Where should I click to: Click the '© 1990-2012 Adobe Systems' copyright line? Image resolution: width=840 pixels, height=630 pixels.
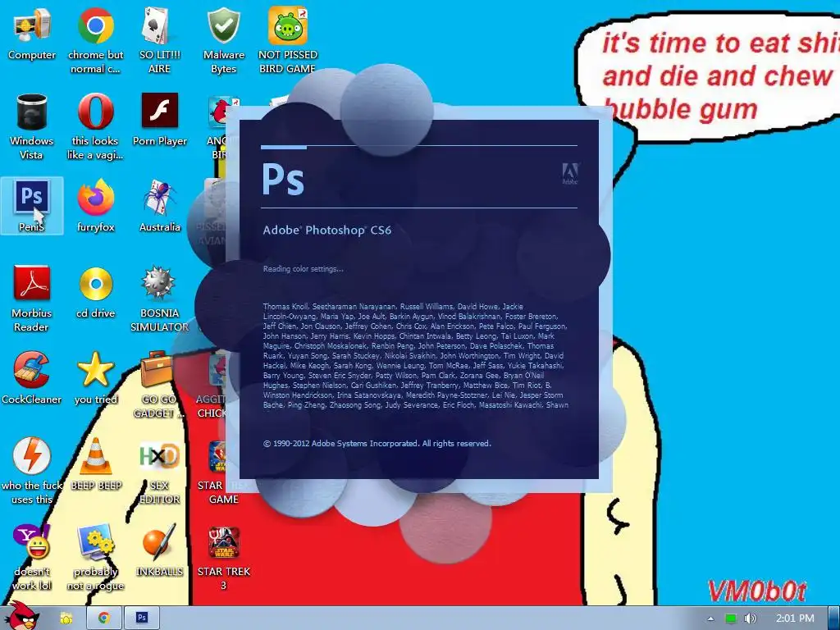coord(377,444)
